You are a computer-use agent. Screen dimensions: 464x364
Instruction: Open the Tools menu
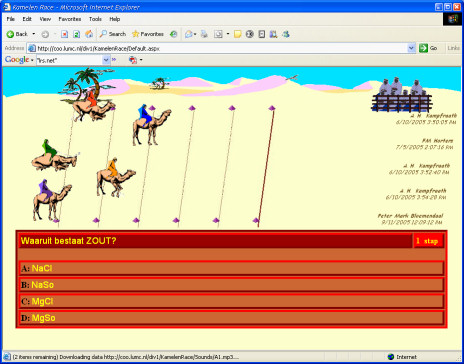(95, 19)
